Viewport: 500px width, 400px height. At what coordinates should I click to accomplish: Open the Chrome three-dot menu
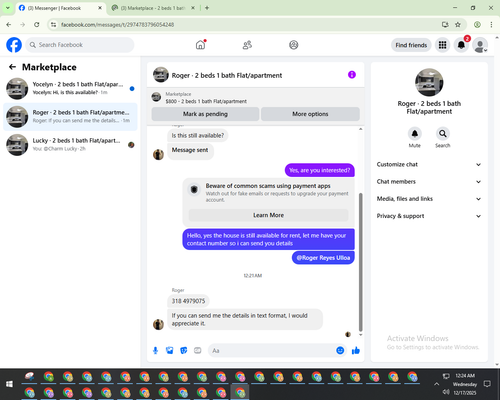point(491,25)
